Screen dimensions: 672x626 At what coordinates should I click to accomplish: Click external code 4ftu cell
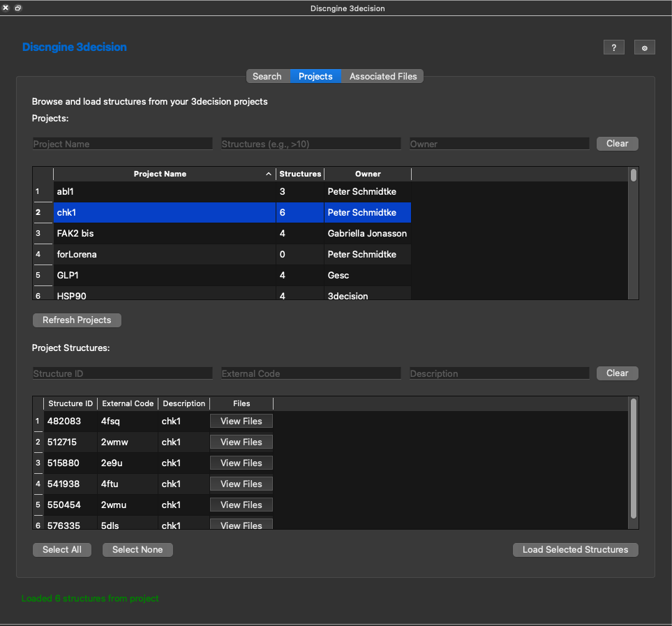pos(128,484)
